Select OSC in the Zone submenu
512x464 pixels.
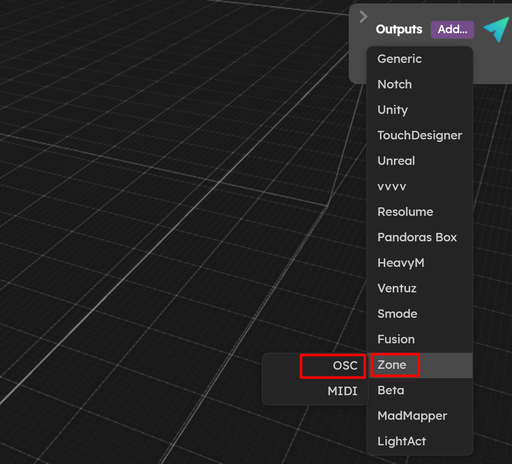(315, 366)
